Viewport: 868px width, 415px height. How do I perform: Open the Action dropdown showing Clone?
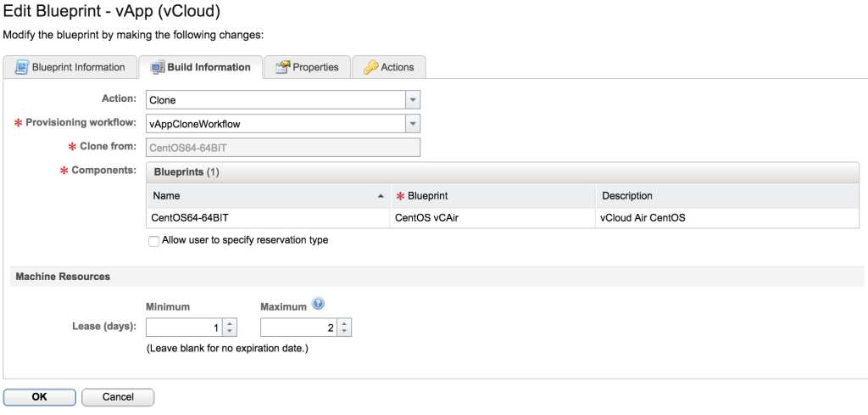click(412, 100)
